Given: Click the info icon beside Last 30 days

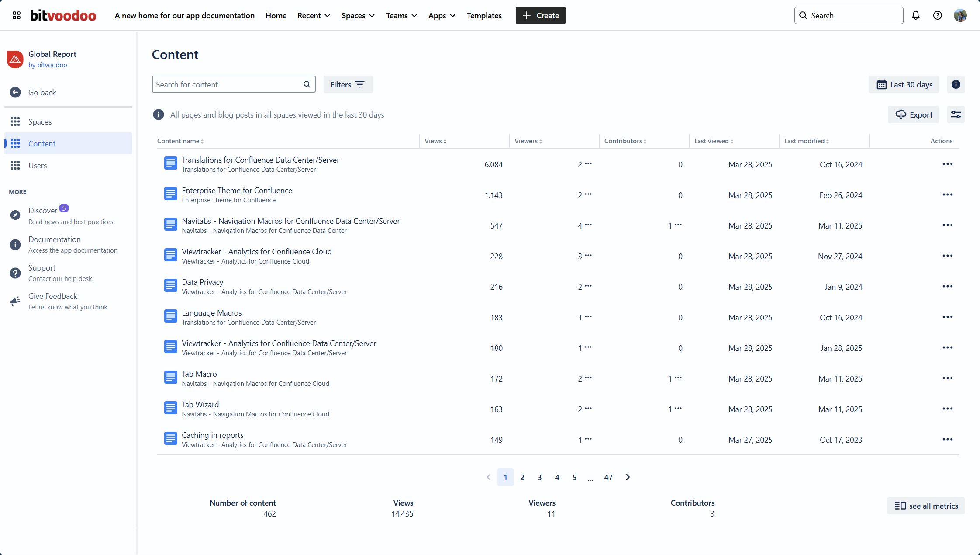Looking at the screenshot, I should point(956,84).
